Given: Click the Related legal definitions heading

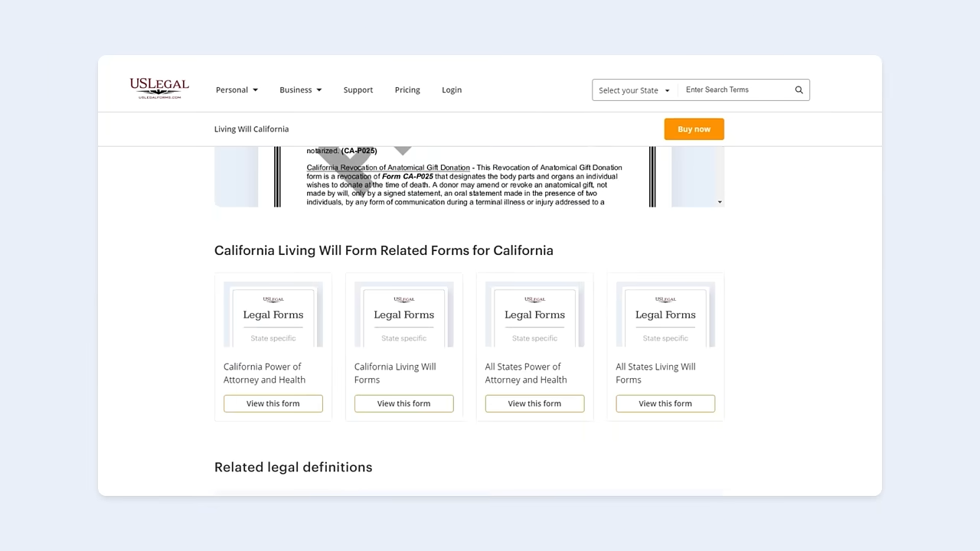Looking at the screenshot, I should pos(293,468).
